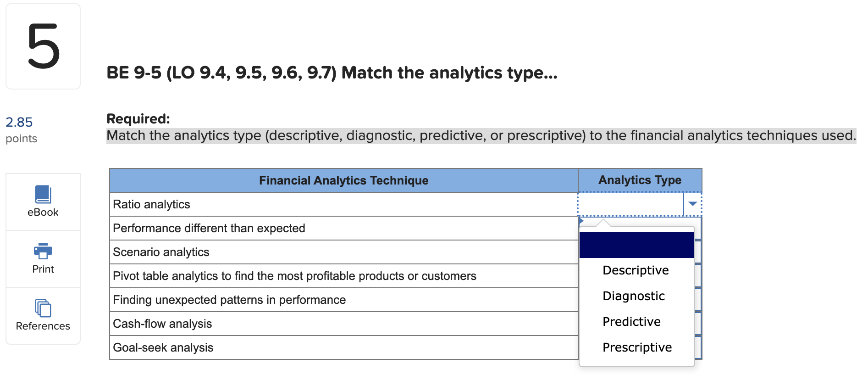Pick Predictive from the analytics list
The width and height of the screenshot is (868, 386).
click(631, 322)
